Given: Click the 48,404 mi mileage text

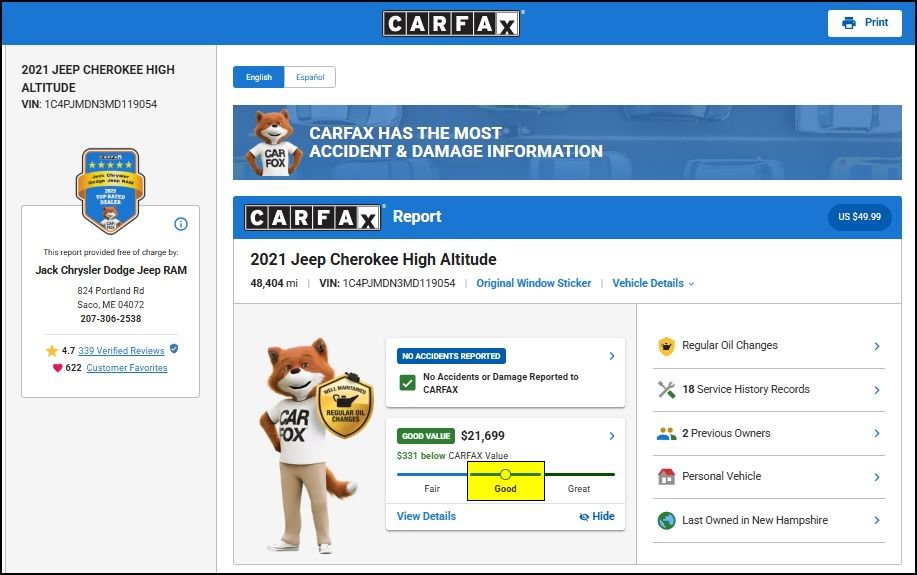Looking at the screenshot, I should [x=274, y=283].
